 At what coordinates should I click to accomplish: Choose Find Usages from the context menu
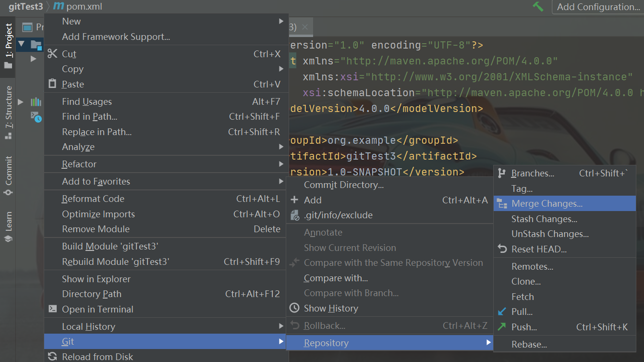(x=167, y=101)
